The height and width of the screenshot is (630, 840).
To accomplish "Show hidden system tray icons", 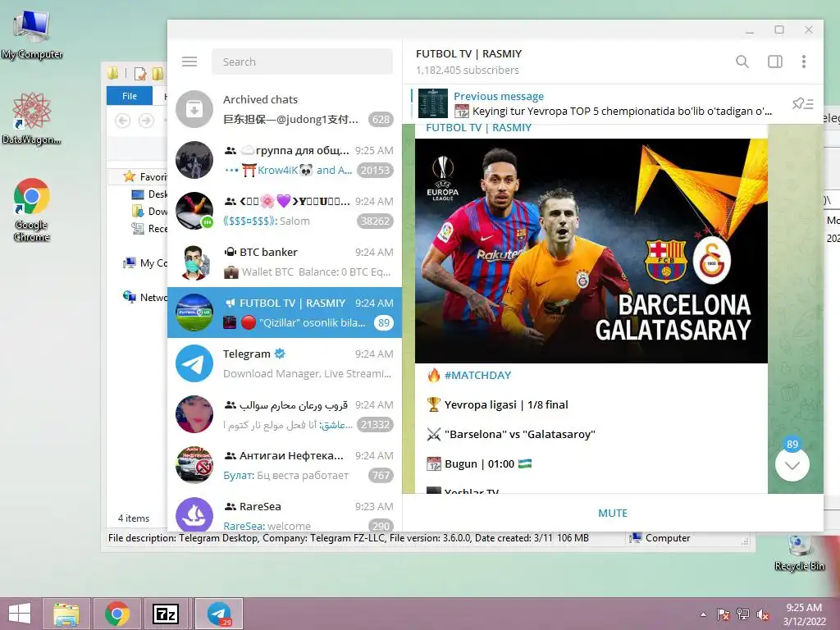I will point(703,614).
